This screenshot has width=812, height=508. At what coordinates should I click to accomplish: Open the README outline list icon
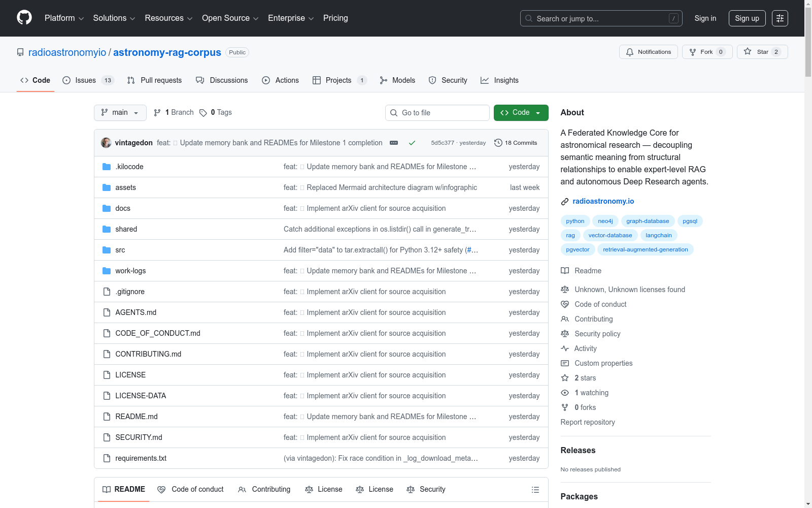[535, 490]
